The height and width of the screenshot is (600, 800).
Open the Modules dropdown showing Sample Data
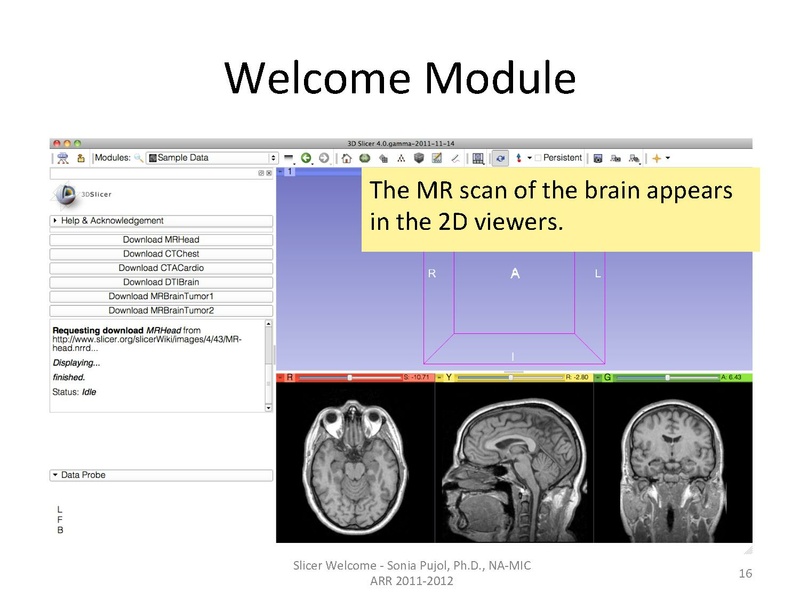[x=212, y=158]
